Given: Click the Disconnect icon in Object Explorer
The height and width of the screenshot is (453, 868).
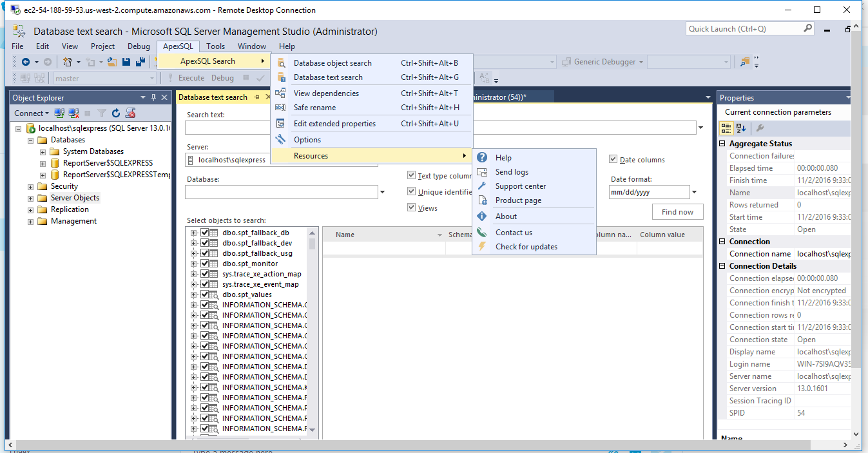Looking at the screenshot, I should [x=74, y=113].
